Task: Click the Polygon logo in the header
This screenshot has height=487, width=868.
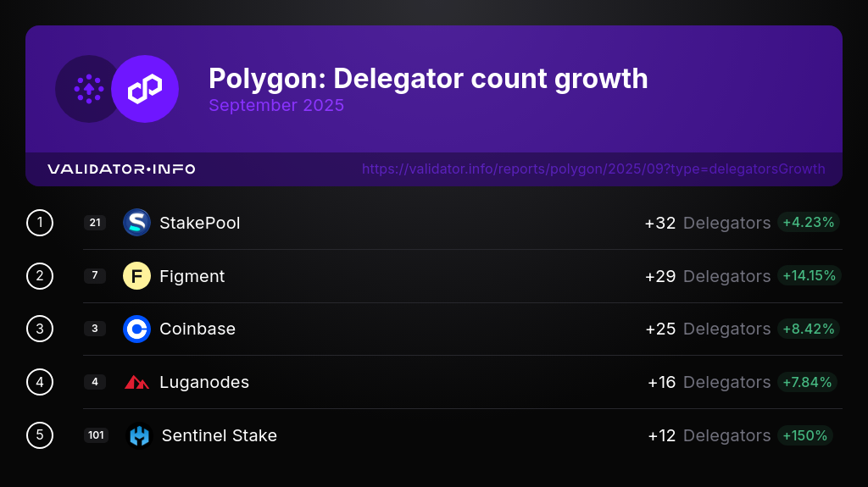Action: coord(145,89)
